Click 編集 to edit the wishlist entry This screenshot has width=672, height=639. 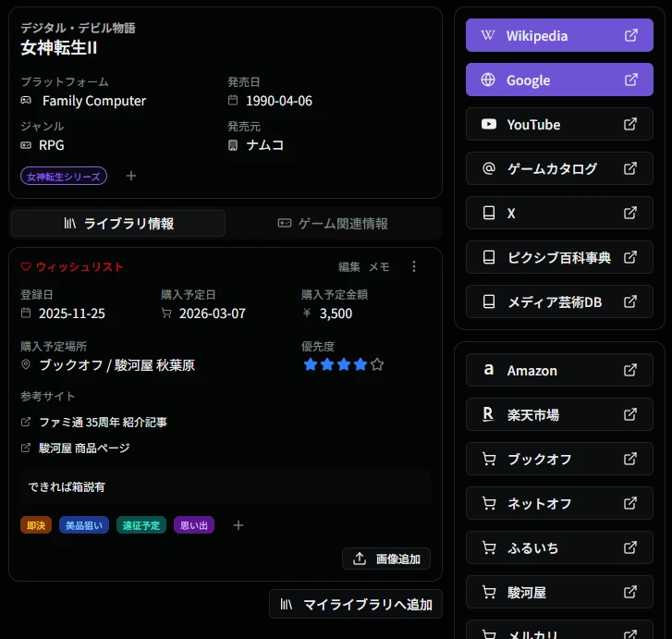[x=348, y=266]
